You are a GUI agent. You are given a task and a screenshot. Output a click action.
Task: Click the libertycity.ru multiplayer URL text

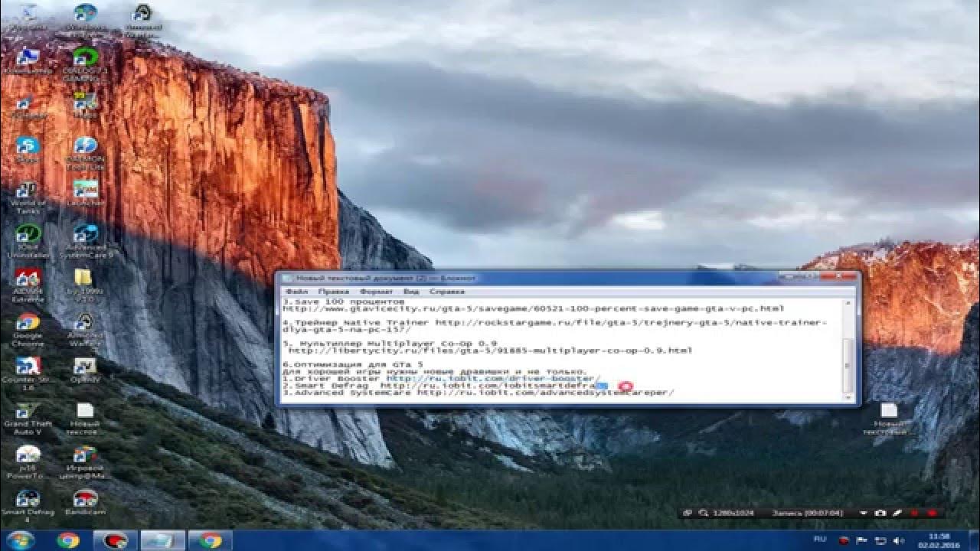point(491,350)
